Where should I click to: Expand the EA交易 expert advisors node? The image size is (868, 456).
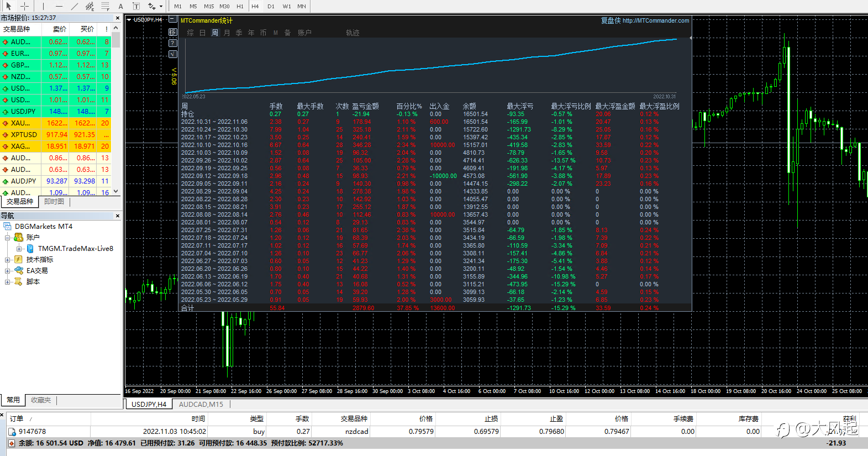8,271
